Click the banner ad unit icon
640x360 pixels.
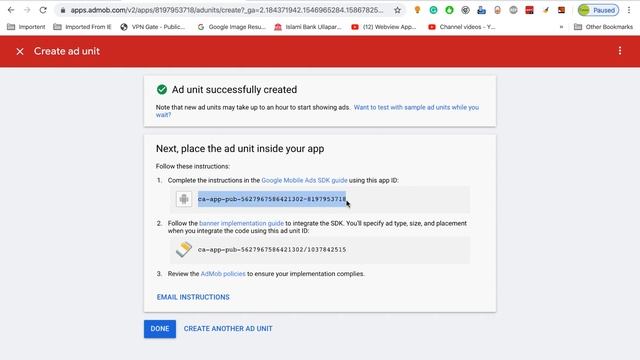tap(184, 249)
